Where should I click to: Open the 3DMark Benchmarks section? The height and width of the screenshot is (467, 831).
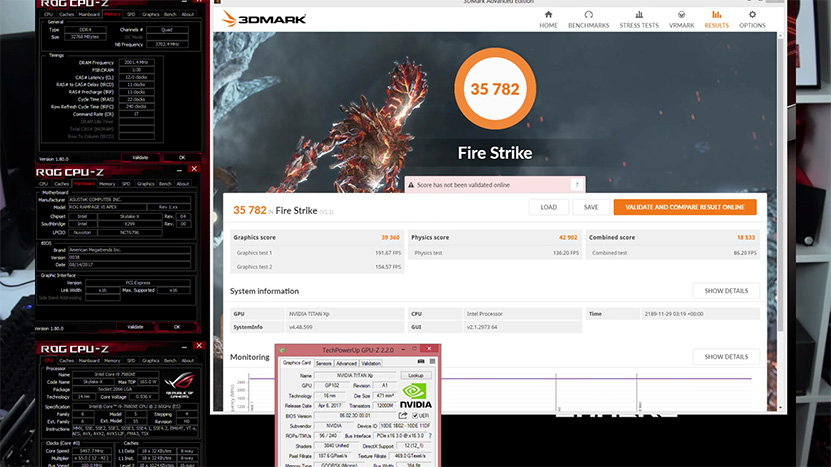(x=588, y=20)
